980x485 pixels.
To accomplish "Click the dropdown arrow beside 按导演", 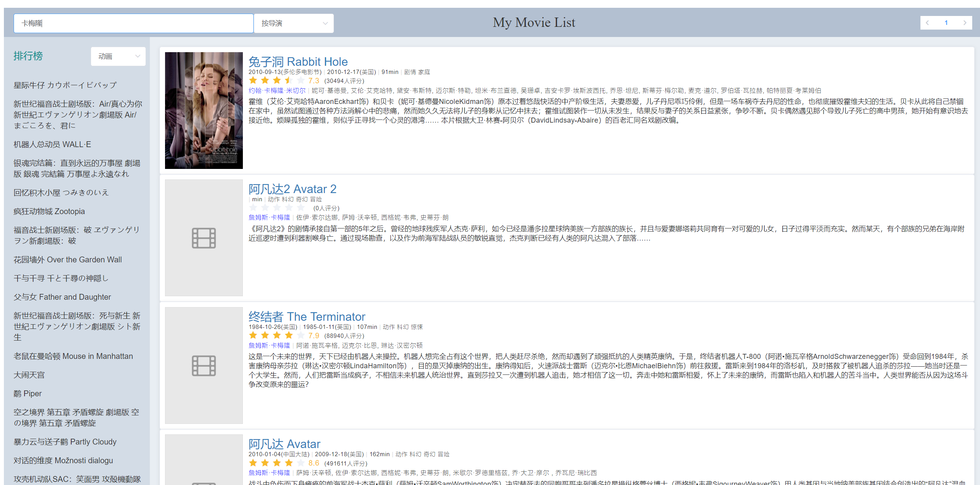I will 325,23.
